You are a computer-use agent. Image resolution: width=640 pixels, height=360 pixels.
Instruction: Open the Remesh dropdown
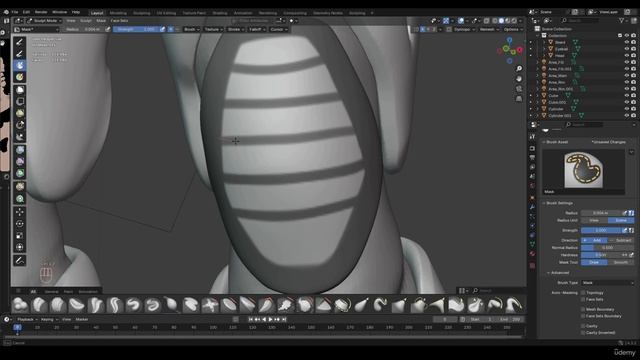[x=489, y=29]
